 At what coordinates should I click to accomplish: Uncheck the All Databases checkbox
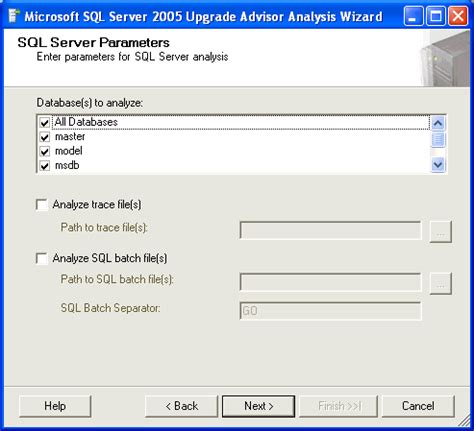45,122
